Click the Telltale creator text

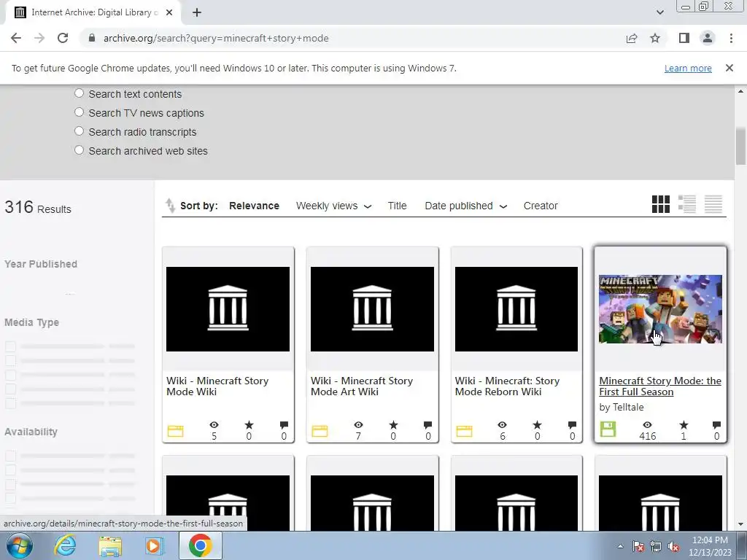[x=627, y=407]
